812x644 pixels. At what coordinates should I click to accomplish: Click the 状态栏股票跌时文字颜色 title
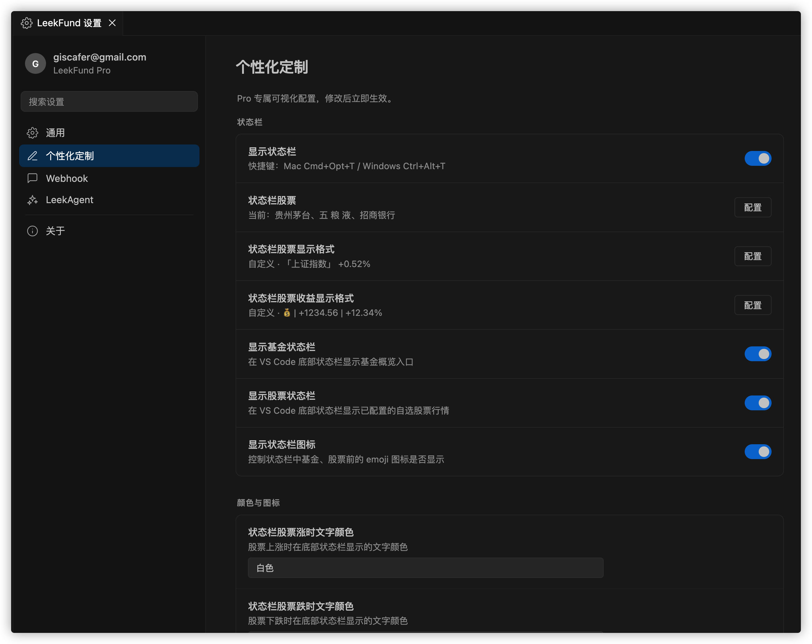coord(301,606)
